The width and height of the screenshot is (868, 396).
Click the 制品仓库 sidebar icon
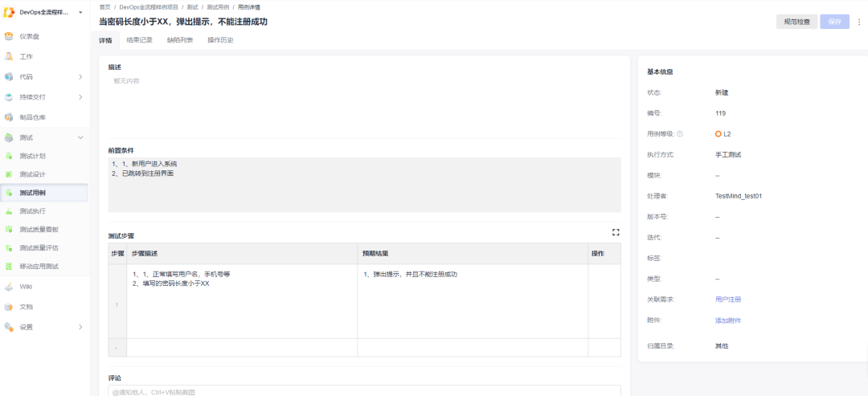coord(9,117)
